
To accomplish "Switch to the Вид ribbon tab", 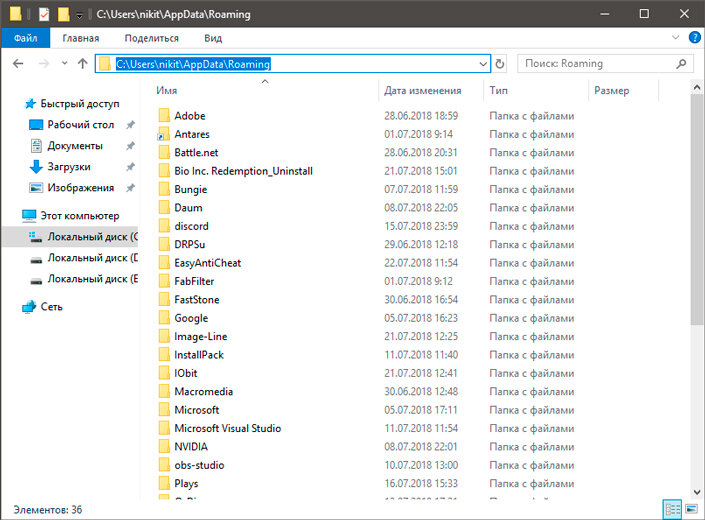I will [213, 38].
